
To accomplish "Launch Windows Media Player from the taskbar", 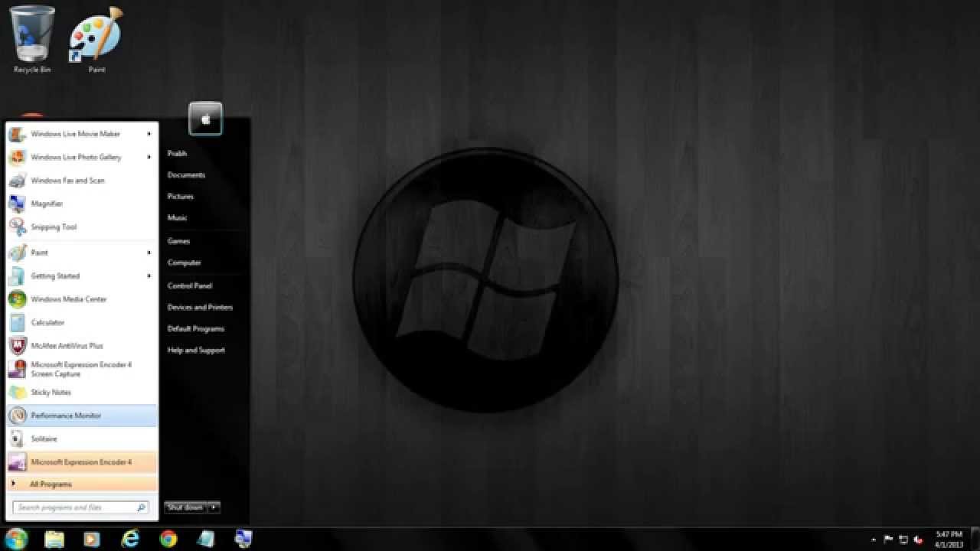I will tap(92, 539).
